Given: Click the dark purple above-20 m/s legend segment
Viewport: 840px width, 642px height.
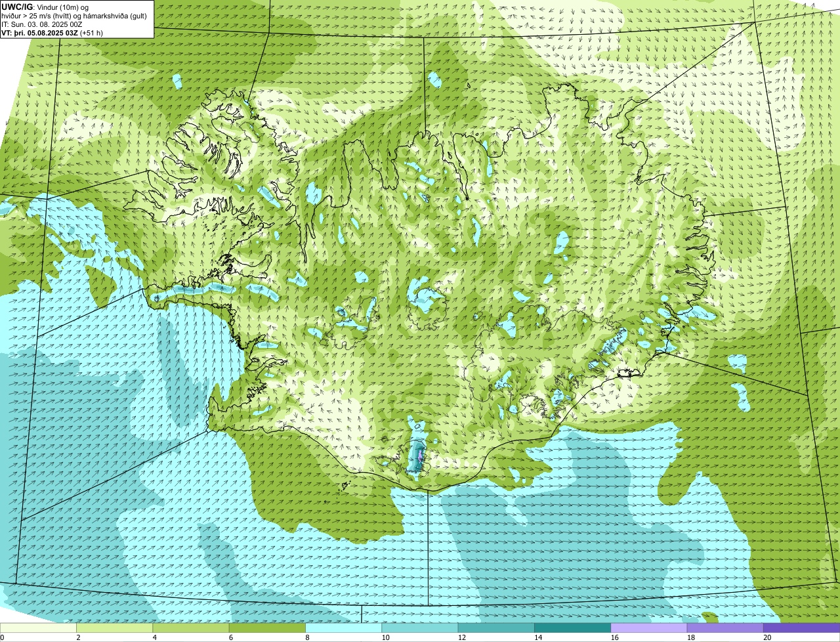Looking at the screenshot, I should (801, 628).
